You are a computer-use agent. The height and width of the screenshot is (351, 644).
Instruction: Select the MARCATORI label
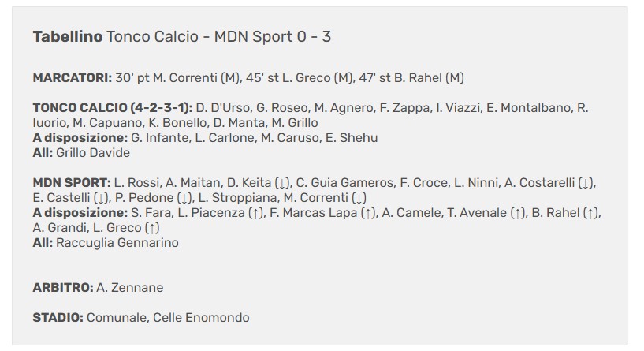point(73,78)
